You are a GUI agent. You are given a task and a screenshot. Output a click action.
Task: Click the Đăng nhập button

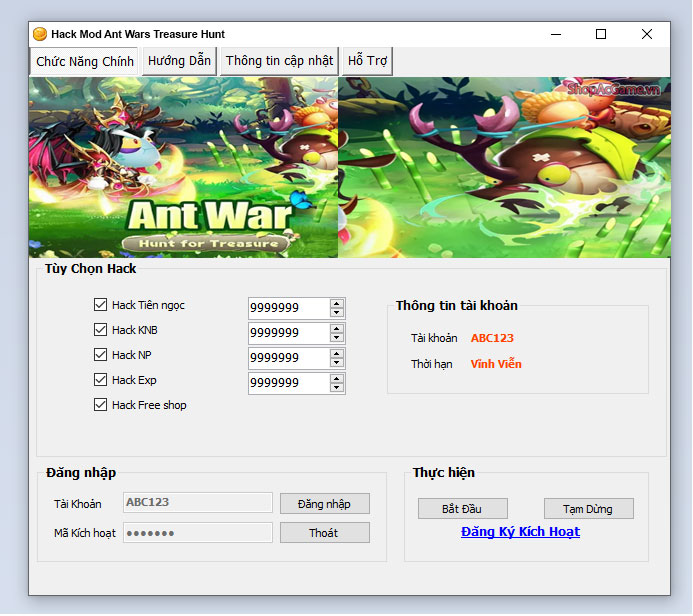click(324, 504)
